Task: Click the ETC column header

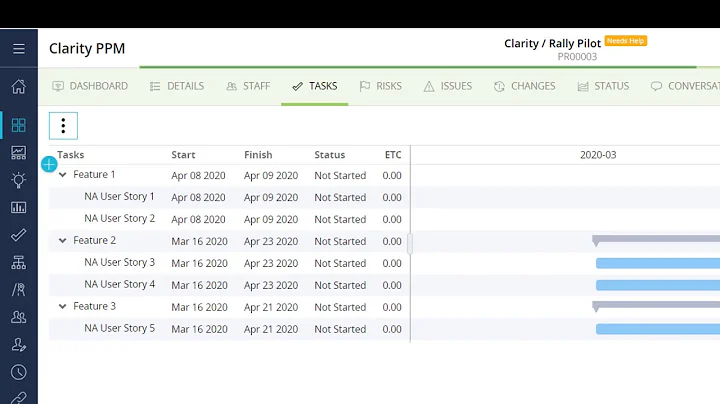Action: tap(393, 155)
